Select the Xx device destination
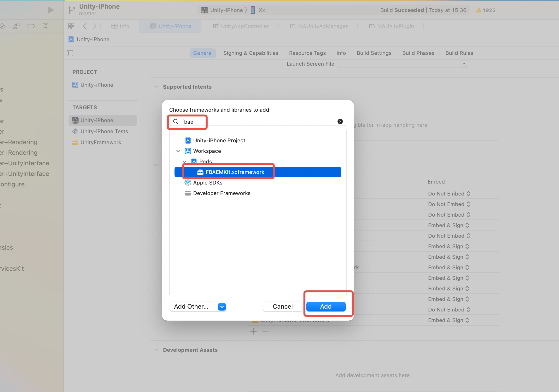 (x=258, y=10)
